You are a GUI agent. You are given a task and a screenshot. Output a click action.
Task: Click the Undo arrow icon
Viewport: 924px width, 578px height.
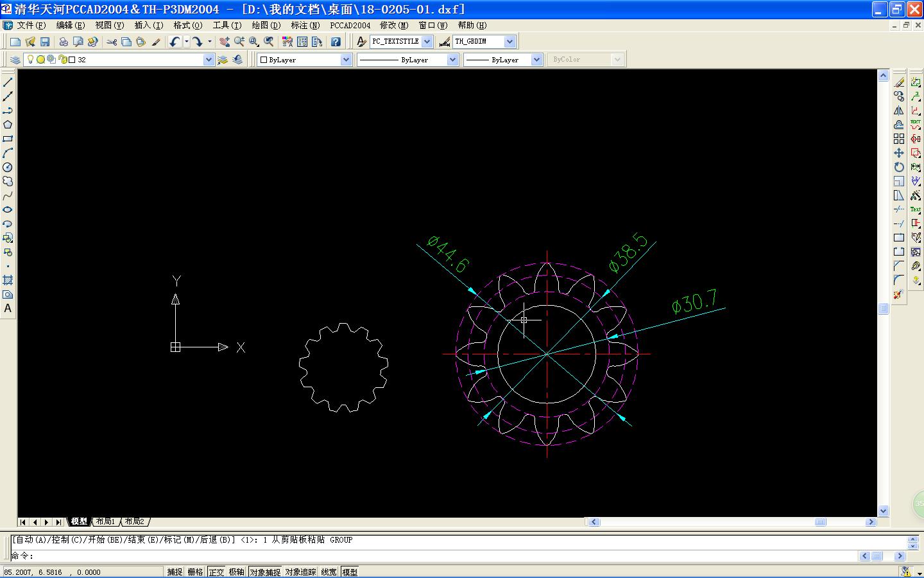pos(175,42)
